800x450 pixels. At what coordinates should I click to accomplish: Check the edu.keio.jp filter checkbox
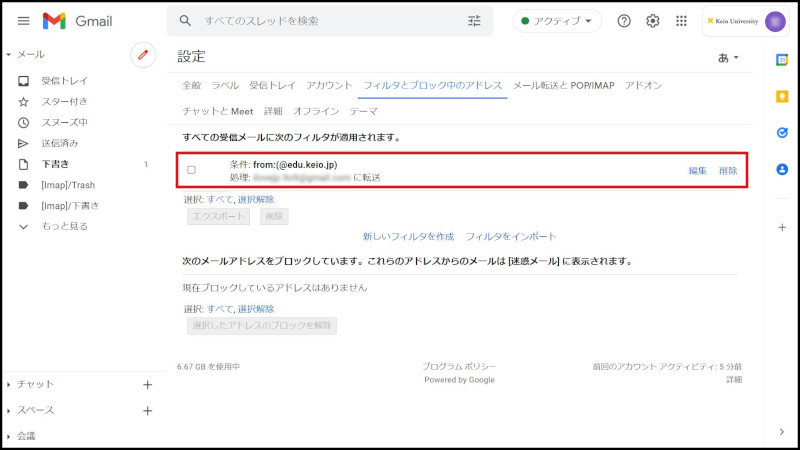click(x=191, y=170)
